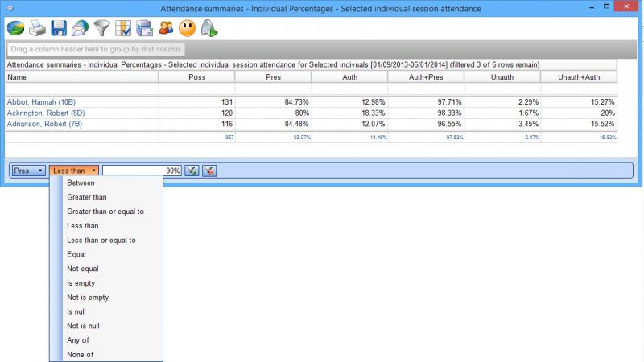
Task: Select the 15.27% Unauth+Auth cell
Action: pyautogui.click(x=579, y=102)
